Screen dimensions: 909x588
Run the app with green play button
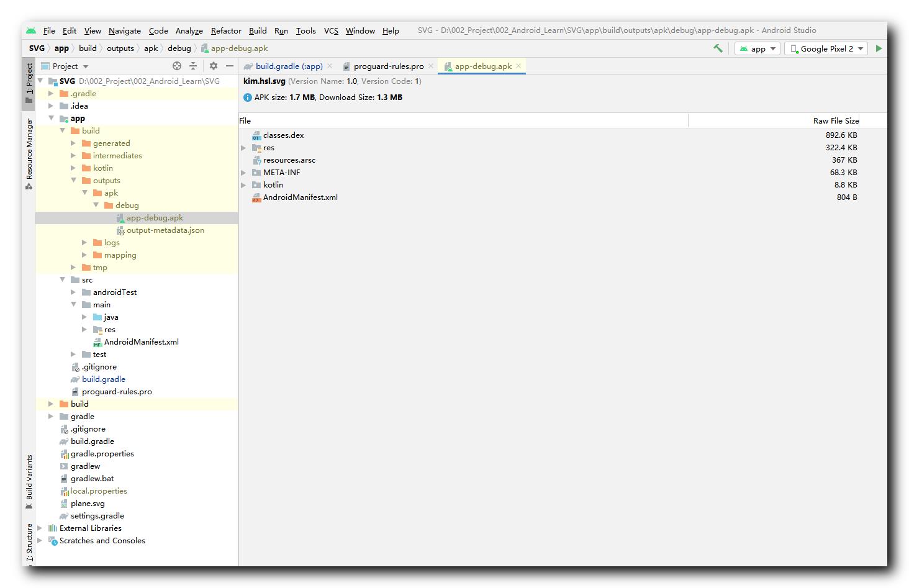[x=879, y=48]
